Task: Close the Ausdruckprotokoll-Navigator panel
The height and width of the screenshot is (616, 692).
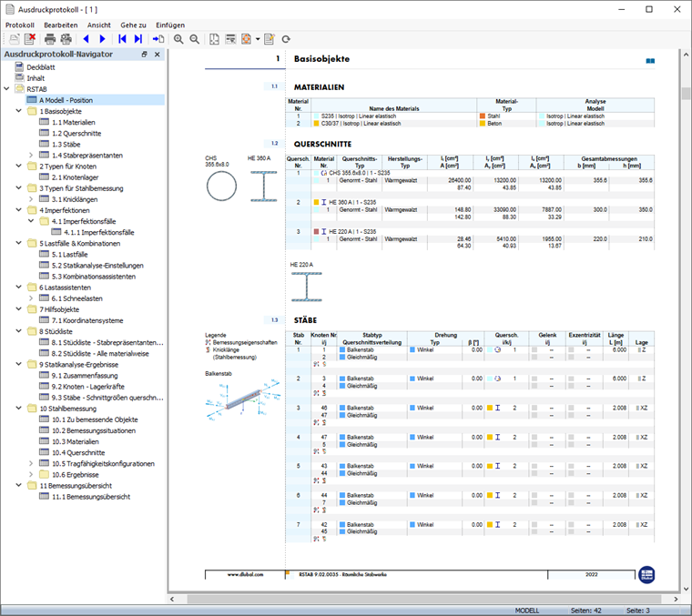Action: tap(158, 55)
